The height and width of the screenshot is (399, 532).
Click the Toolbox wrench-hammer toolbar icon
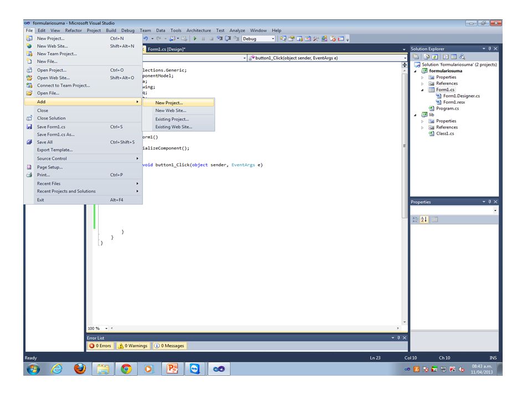click(x=316, y=39)
